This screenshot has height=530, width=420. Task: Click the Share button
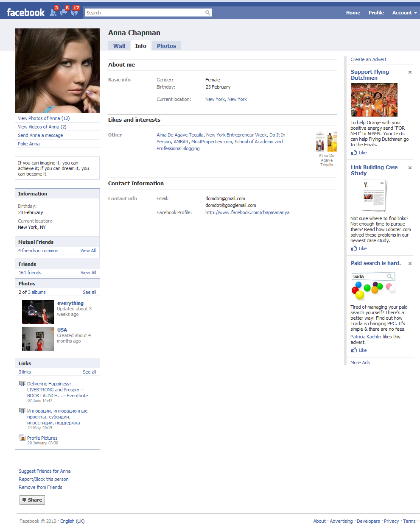[x=32, y=500]
